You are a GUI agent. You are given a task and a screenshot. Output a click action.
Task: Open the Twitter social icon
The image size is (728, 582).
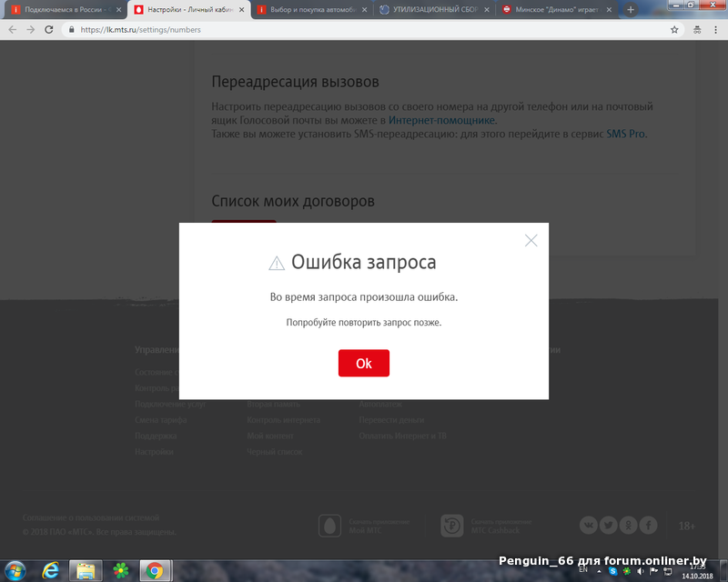click(608, 526)
